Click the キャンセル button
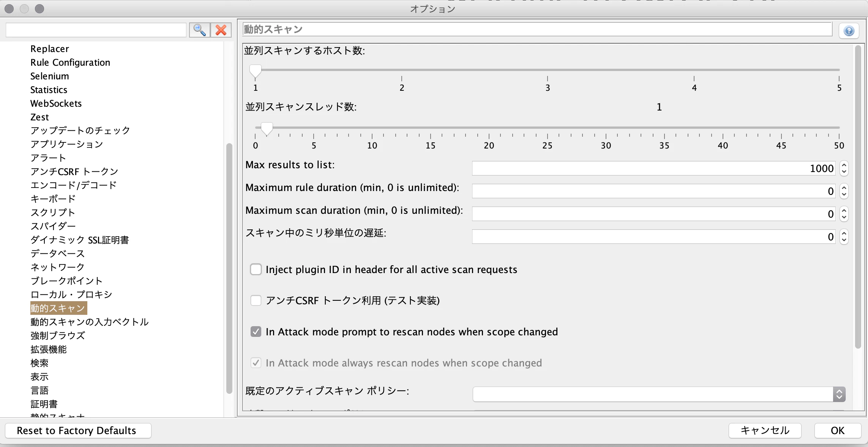 click(765, 431)
